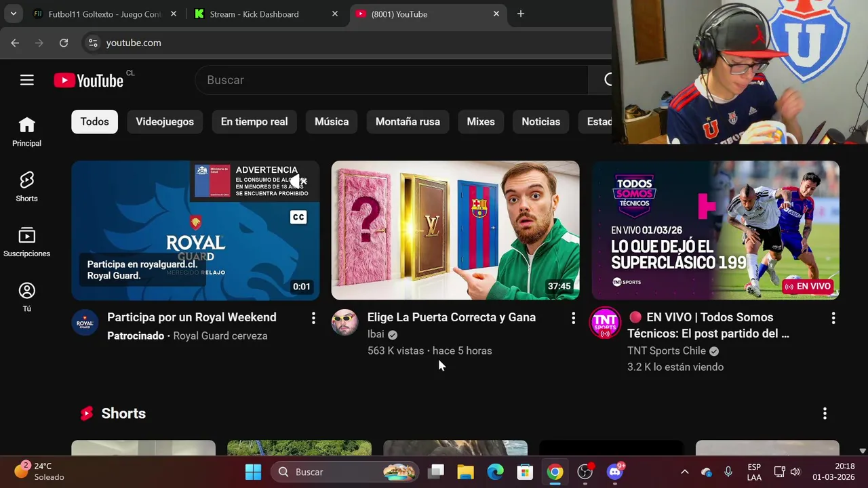The image size is (868, 488).
Task: Click the taskbar Buscar search box
Action: [344, 472]
